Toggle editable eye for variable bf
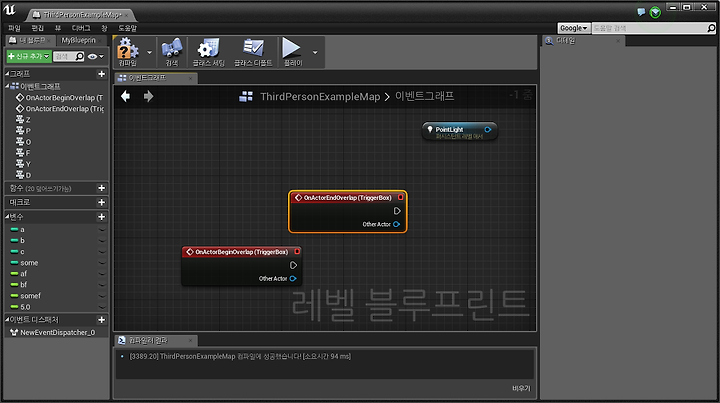The width and height of the screenshot is (720, 403). 102,285
